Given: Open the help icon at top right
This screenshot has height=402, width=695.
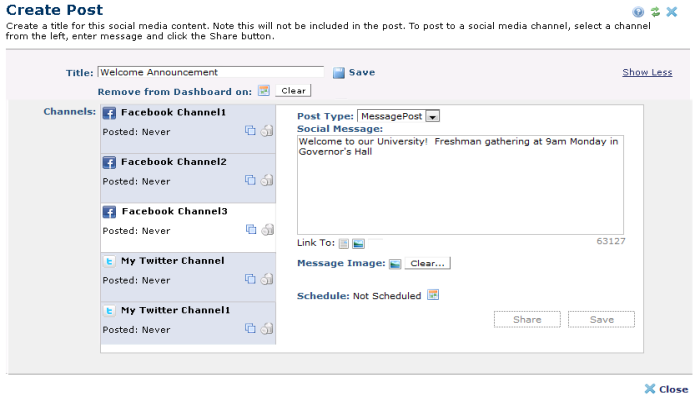Looking at the screenshot, I should pos(638,11).
